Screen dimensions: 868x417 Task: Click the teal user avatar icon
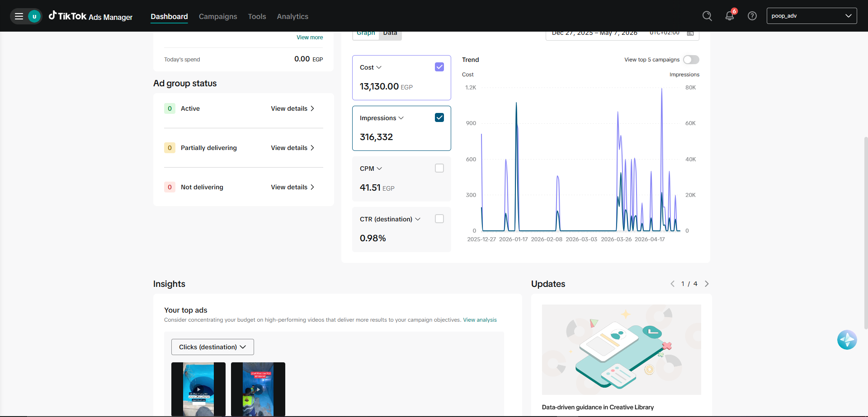coord(34,16)
